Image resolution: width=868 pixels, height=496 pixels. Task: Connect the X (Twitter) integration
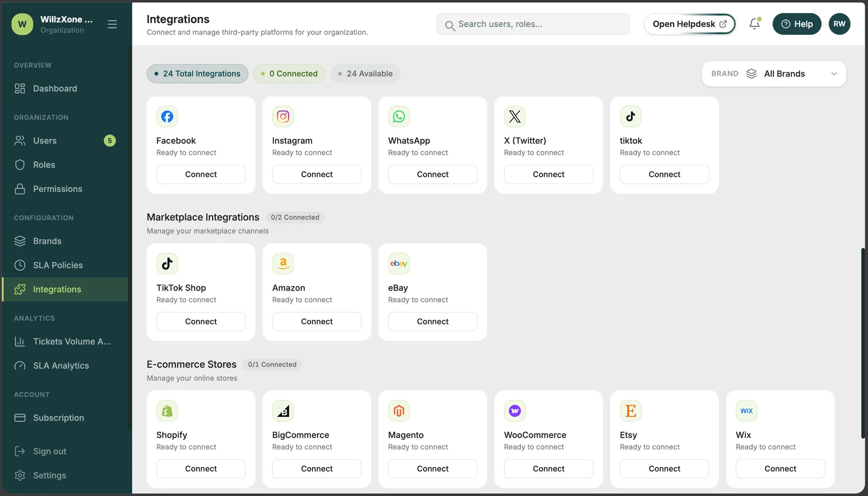coord(548,175)
